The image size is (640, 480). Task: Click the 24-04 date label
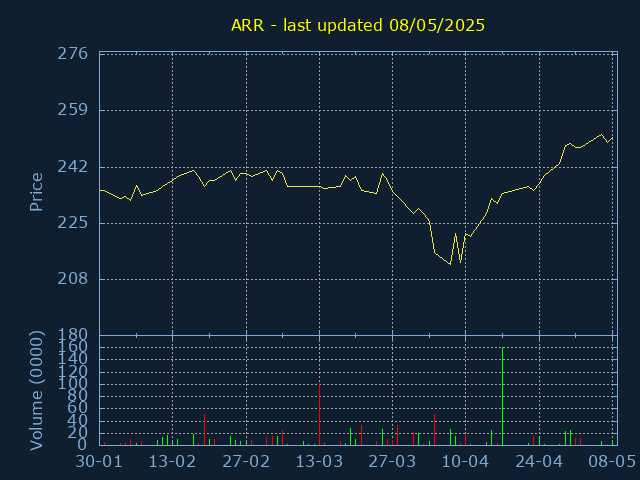point(539,462)
